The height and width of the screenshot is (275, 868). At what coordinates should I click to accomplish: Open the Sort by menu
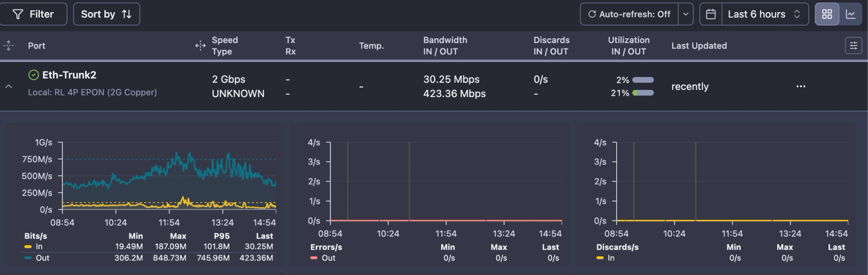click(106, 14)
